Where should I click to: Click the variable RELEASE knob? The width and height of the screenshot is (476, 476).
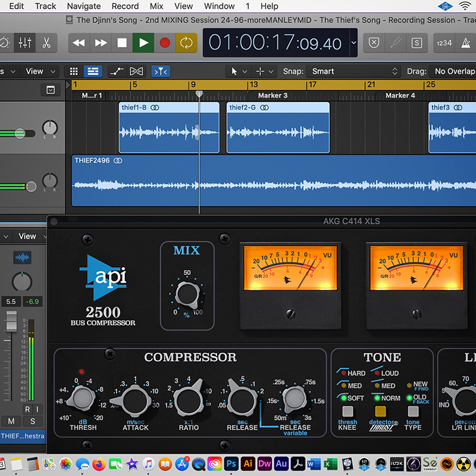pos(294,398)
